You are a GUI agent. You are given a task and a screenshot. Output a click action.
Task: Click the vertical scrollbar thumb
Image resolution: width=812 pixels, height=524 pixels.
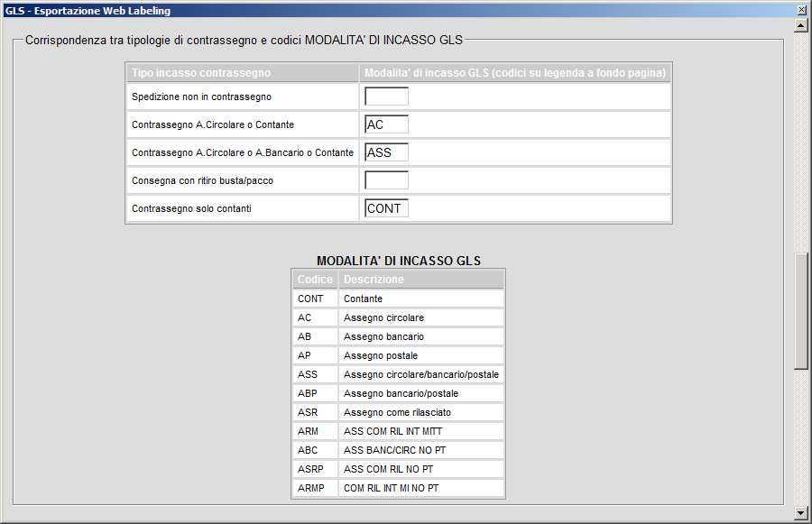(800, 310)
